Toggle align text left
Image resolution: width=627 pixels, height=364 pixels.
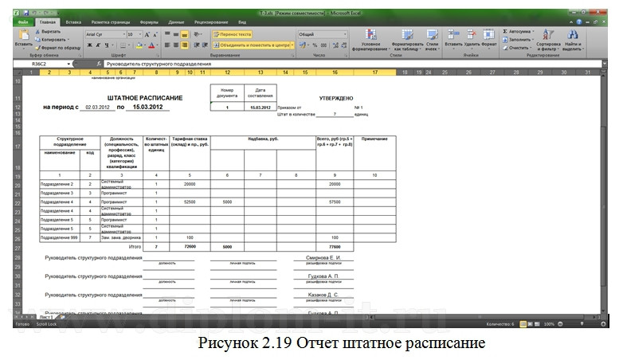[x=167, y=45]
